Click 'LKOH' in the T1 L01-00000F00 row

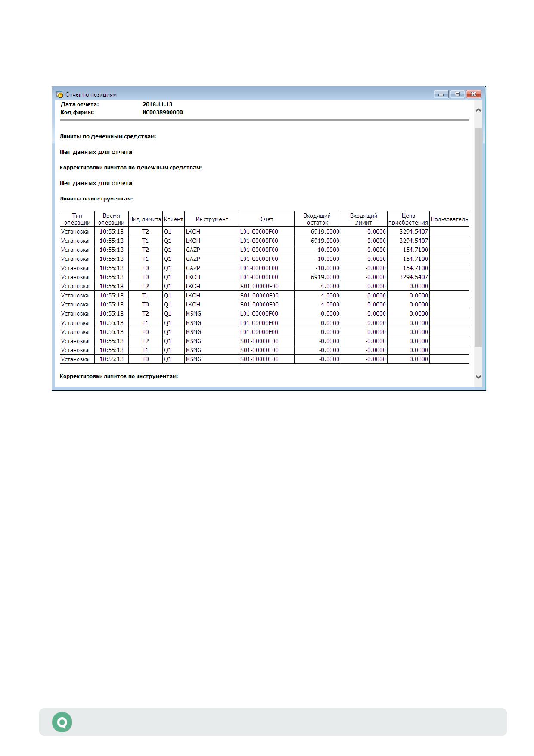193,241
